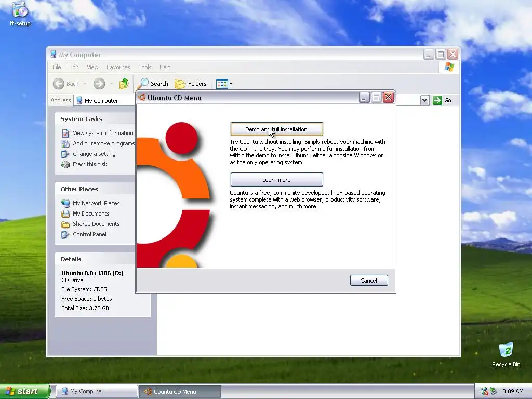Click the Go button

(x=442, y=100)
